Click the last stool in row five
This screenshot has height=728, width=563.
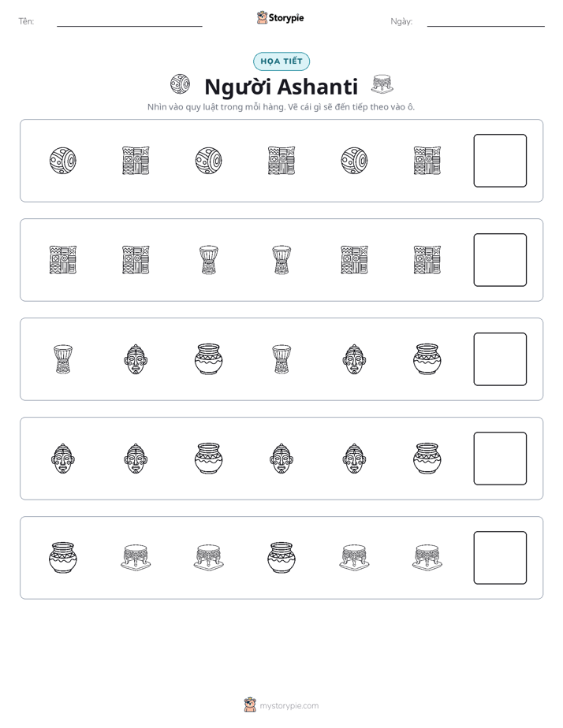tap(427, 558)
